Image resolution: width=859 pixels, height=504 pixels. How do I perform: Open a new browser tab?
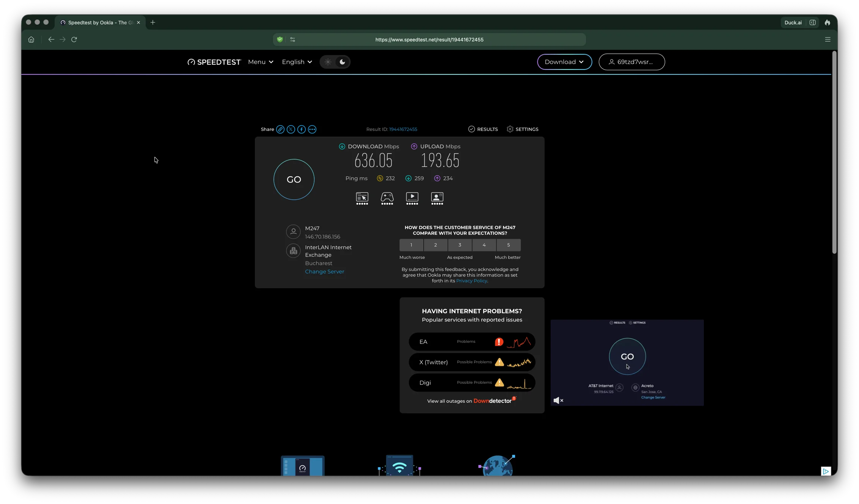point(153,22)
